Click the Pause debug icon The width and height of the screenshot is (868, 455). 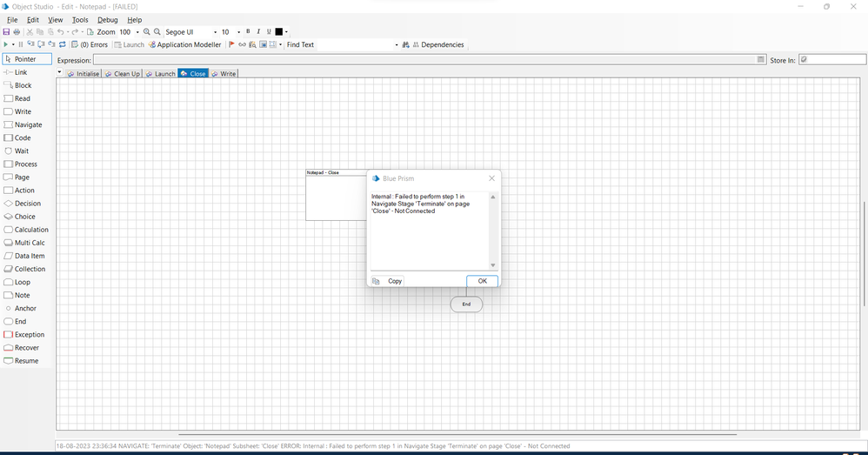(x=21, y=45)
